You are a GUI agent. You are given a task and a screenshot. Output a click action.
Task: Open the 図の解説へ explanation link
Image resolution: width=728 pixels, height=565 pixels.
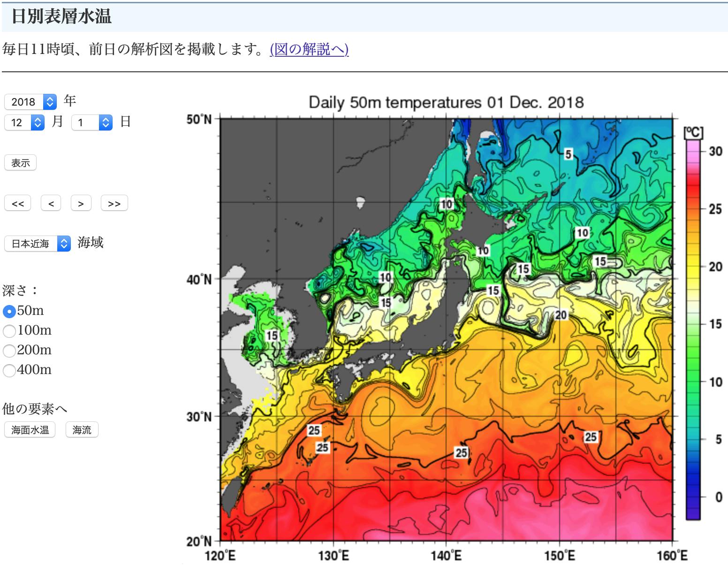click(x=309, y=49)
